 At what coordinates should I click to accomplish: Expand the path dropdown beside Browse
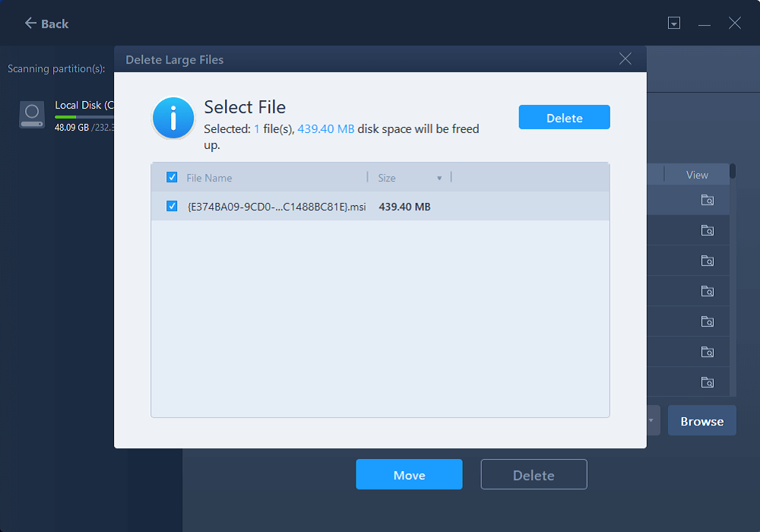click(x=651, y=420)
